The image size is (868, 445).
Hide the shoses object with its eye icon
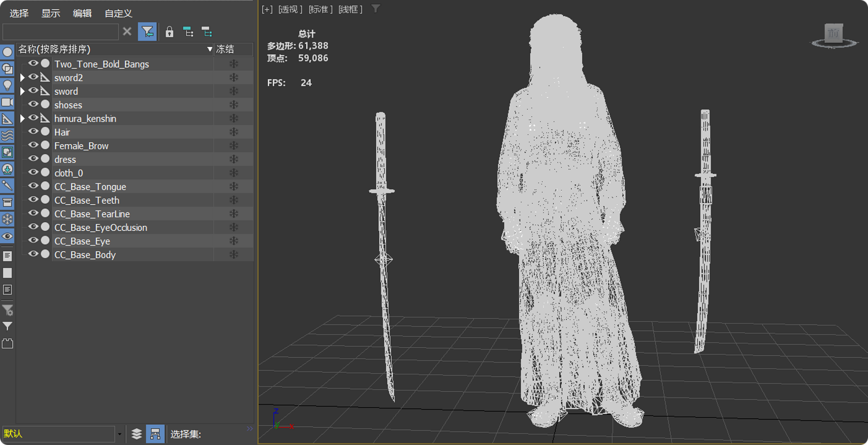33,104
